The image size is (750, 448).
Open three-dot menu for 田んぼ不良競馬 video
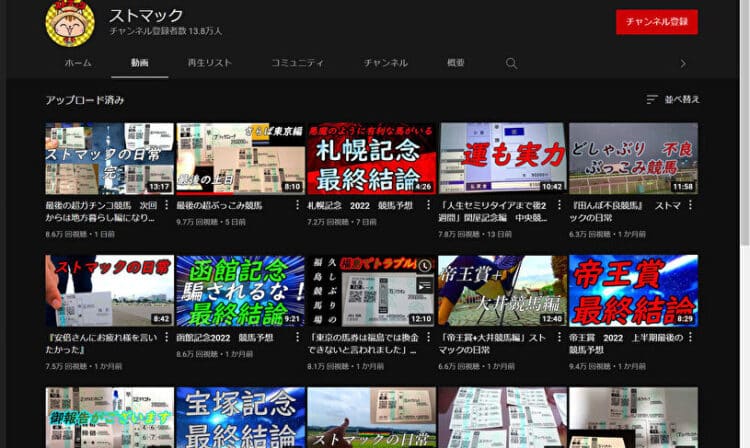coord(690,205)
